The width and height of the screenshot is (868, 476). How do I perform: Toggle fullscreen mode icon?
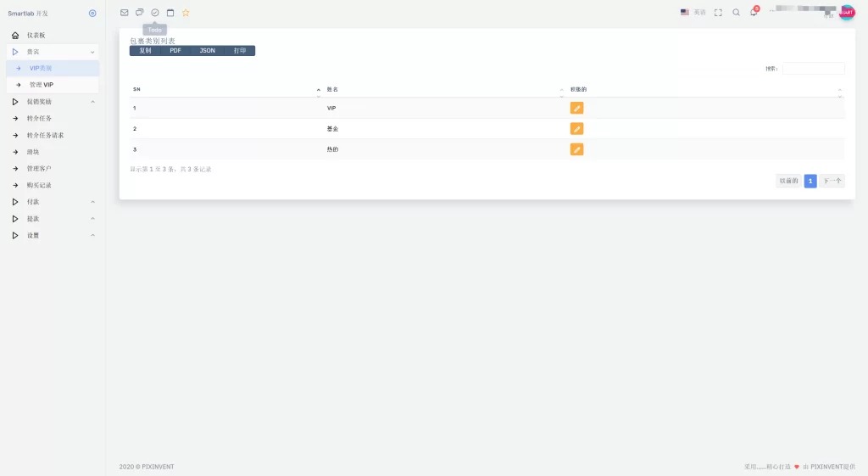[x=718, y=13]
